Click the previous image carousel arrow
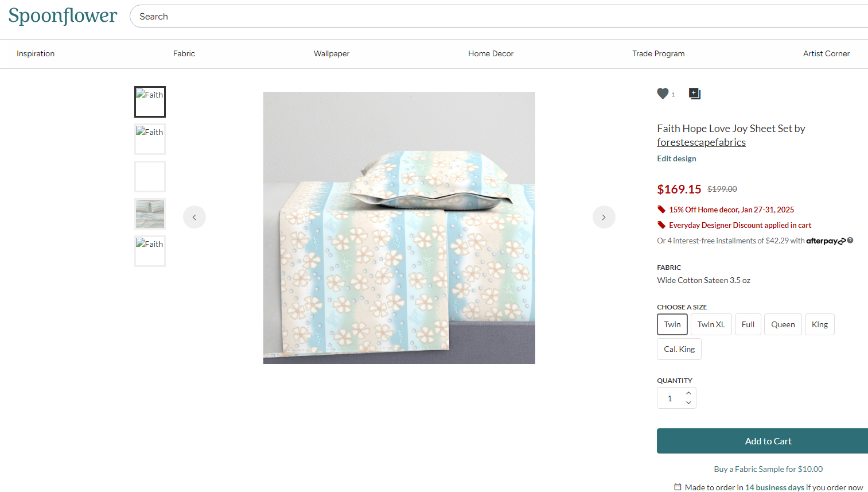868x492 pixels. [194, 217]
